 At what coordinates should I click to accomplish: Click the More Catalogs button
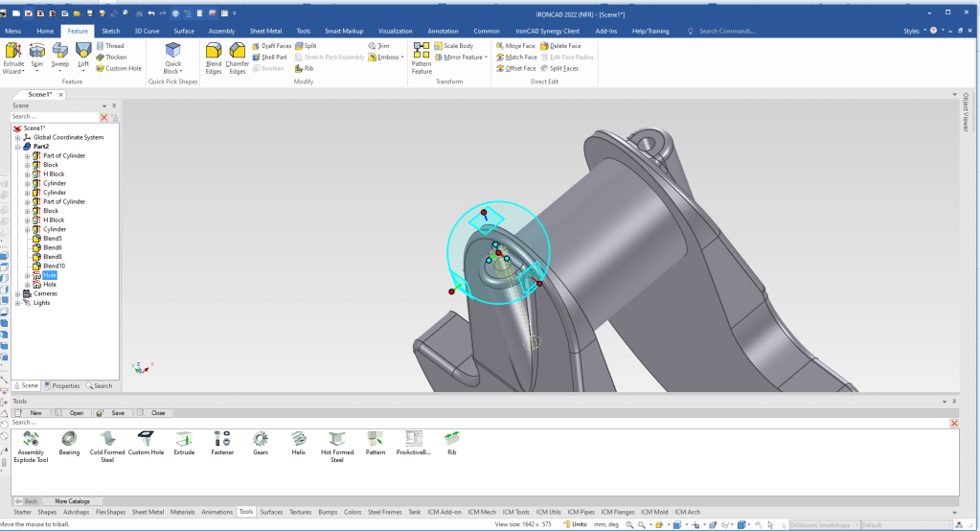74,501
